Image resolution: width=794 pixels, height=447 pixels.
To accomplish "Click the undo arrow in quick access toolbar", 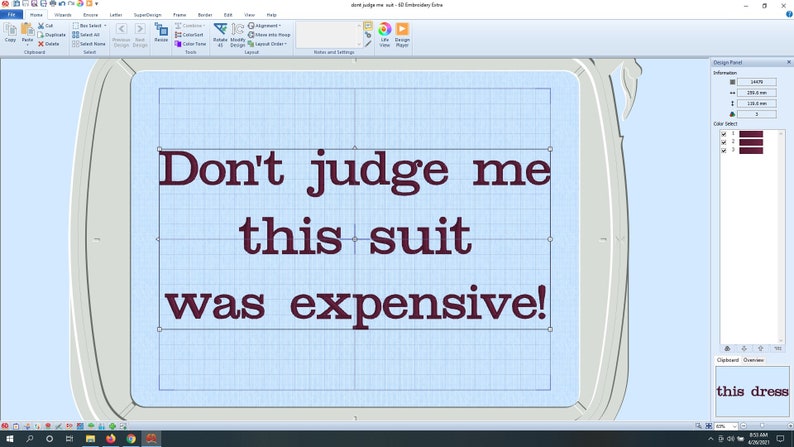I will [x=61, y=4].
